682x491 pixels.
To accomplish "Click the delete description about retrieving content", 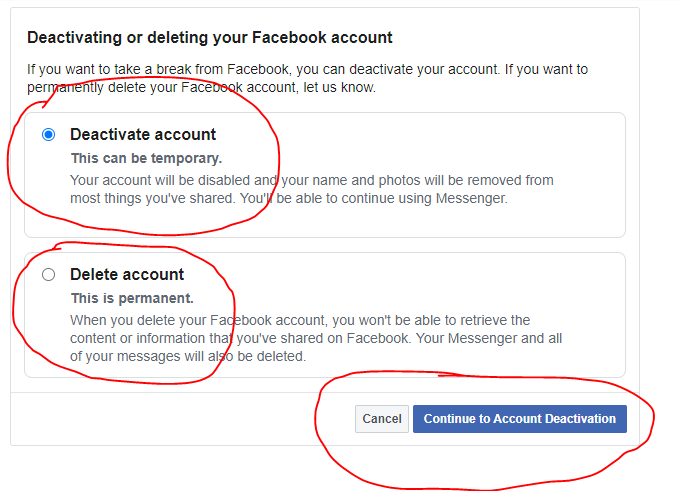I will click(316, 338).
